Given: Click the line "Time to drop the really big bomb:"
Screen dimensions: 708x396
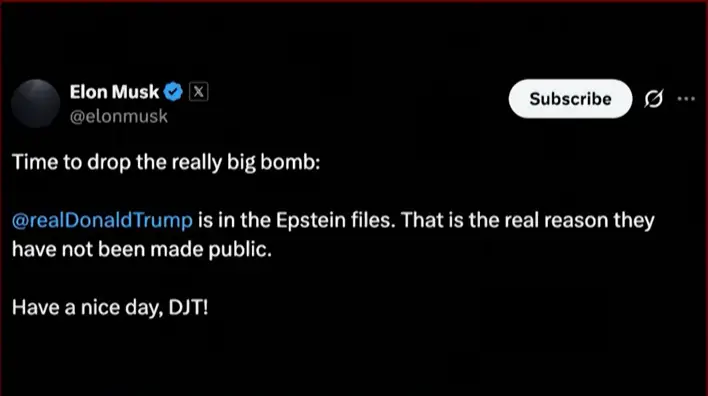Looking at the screenshot, I should [166, 162].
